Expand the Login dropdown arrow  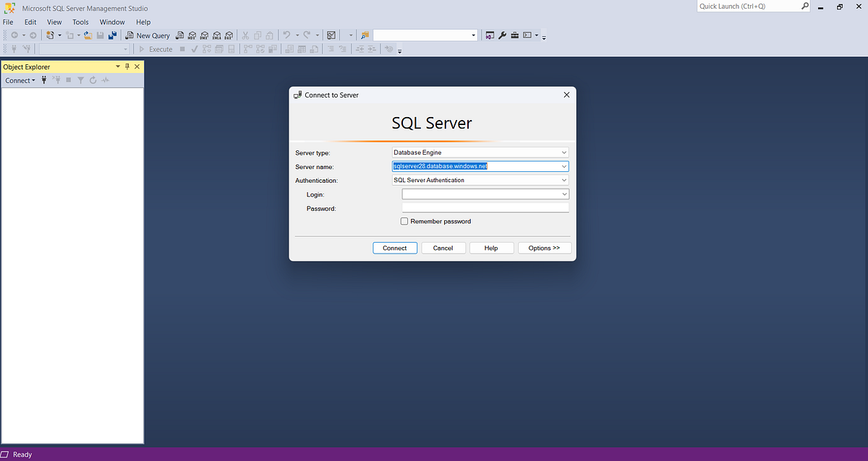(x=564, y=194)
